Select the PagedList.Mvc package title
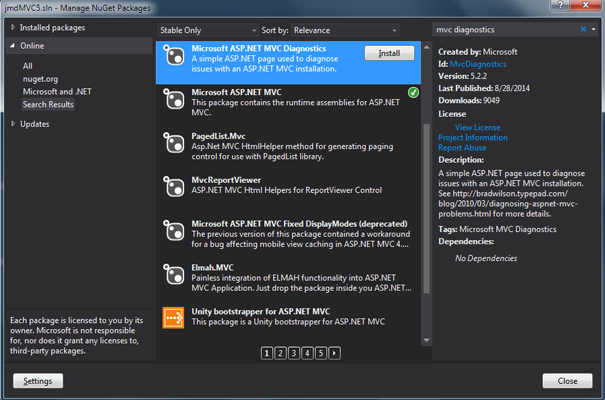The width and height of the screenshot is (605, 400). [218, 136]
